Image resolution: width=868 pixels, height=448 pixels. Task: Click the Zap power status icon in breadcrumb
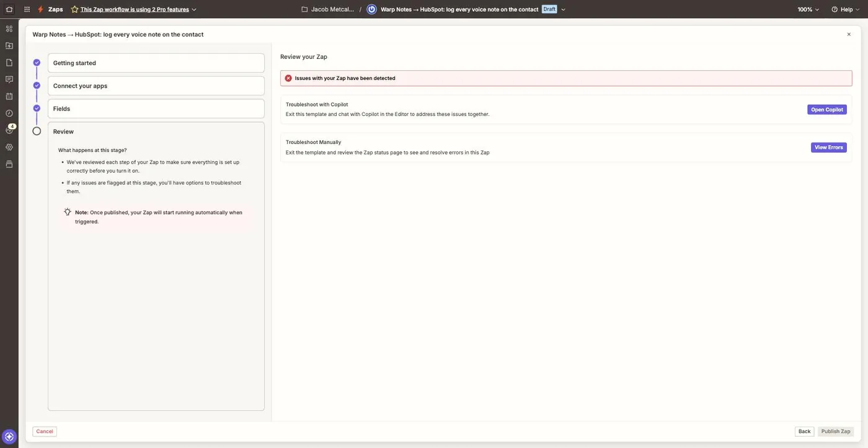[x=371, y=9]
